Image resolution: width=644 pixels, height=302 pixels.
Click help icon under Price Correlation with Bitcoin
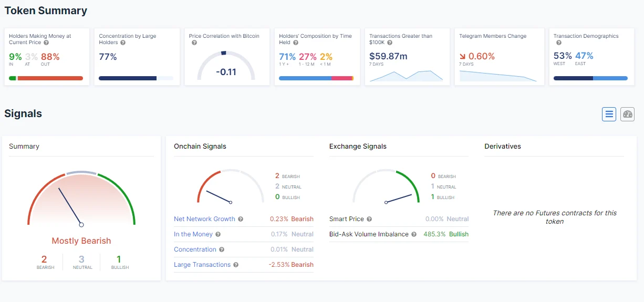pos(194,43)
